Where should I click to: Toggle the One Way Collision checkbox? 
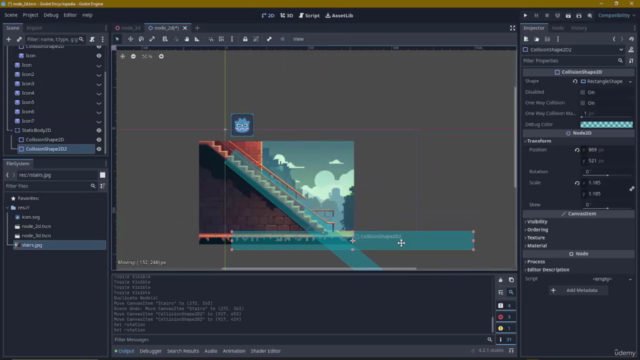click(582, 103)
